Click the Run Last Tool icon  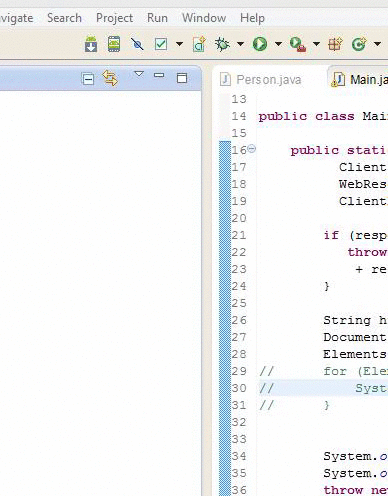[298, 44]
